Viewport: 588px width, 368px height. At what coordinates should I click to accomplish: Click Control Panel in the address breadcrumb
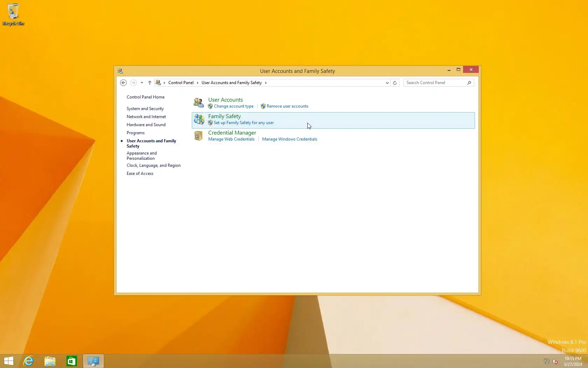tap(181, 83)
